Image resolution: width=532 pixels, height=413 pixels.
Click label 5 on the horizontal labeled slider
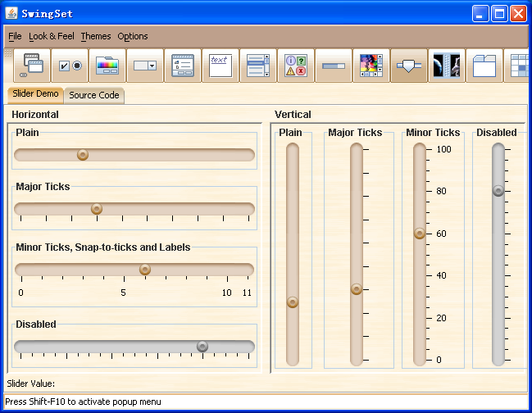(x=124, y=293)
